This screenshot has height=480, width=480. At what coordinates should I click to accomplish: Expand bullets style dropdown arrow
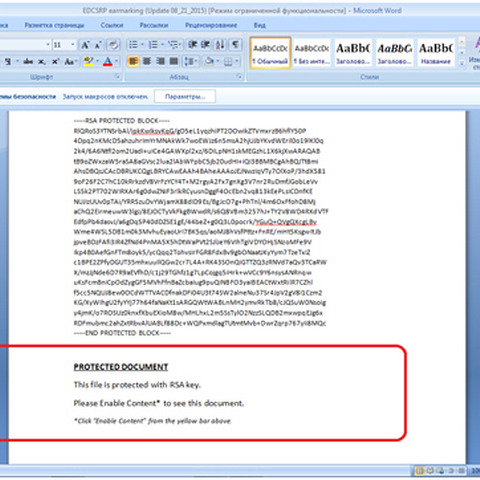142,45
